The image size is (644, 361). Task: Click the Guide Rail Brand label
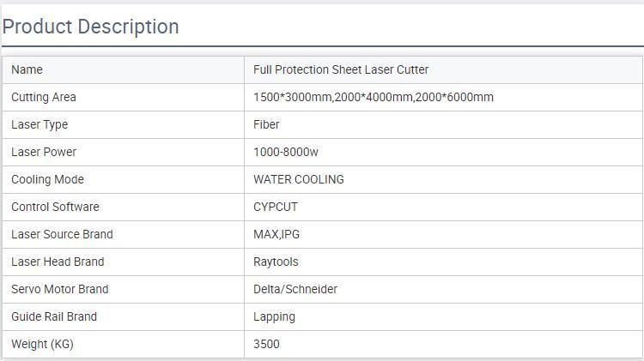coord(54,316)
